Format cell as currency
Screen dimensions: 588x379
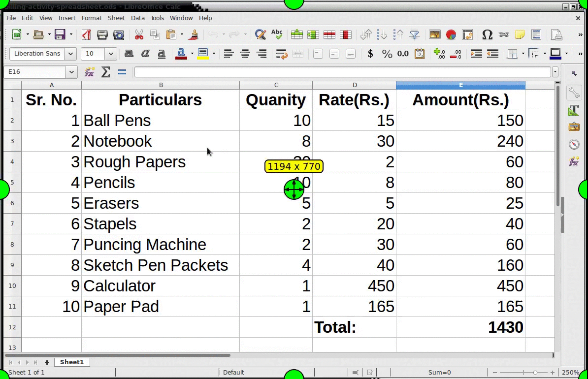[x=370, y=54]
